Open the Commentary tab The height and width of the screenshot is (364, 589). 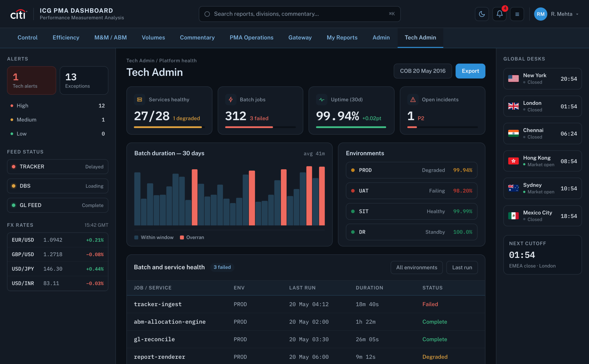point(197,37)
